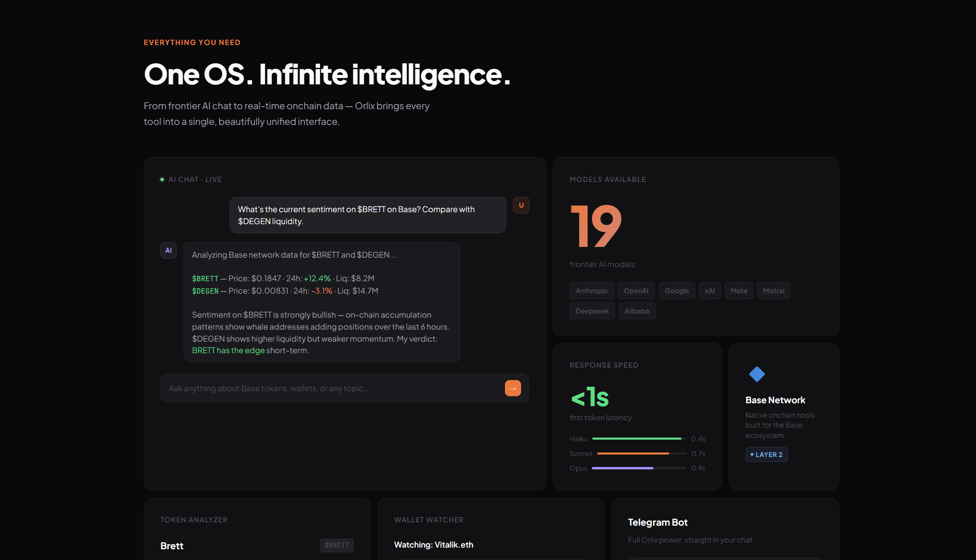
Task: Click the 'frontier AI models' caption
Action: 602,264
